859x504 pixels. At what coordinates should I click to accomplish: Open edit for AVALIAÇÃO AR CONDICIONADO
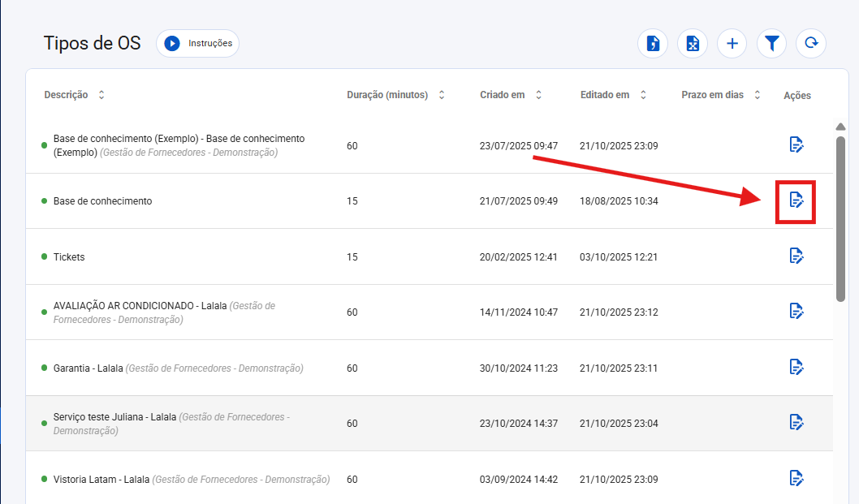(x=796, y=311)
